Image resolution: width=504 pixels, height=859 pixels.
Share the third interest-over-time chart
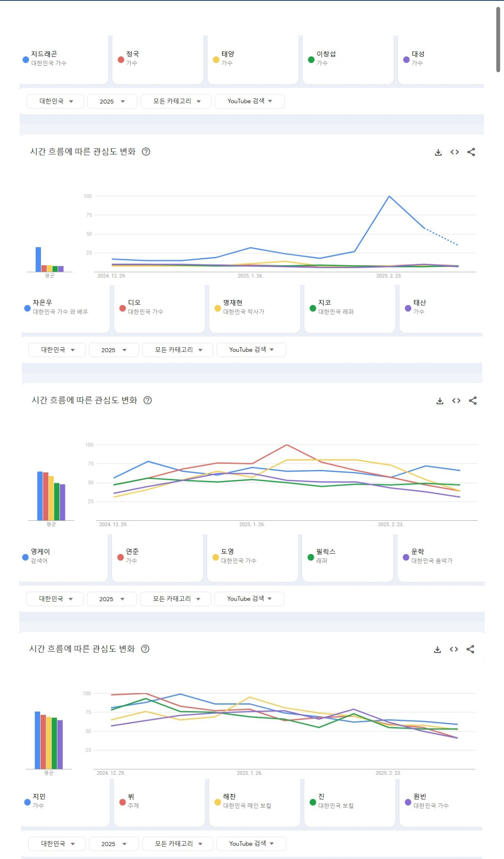470,649
